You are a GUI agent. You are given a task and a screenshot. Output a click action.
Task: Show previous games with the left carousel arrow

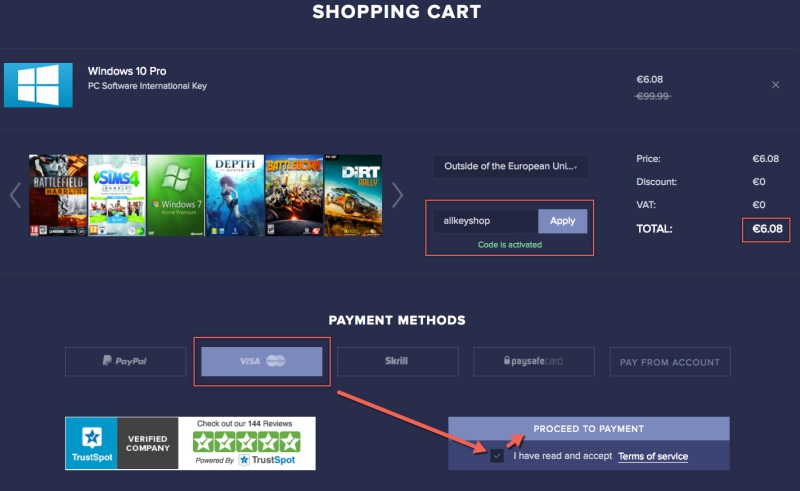tap(15, 195)
